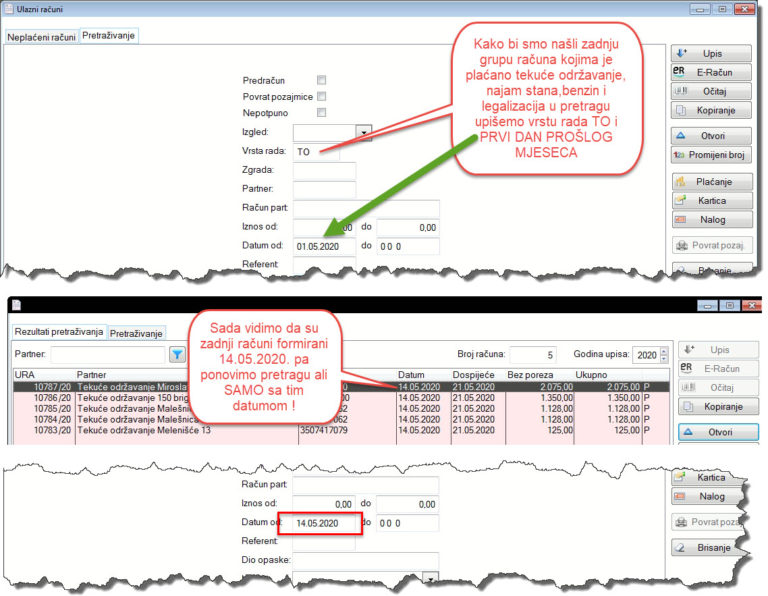The height and width of the screenshot is (596, 768).
Task: Click the Vrsta rada field containing TO
Action: [x=317, y=152]
